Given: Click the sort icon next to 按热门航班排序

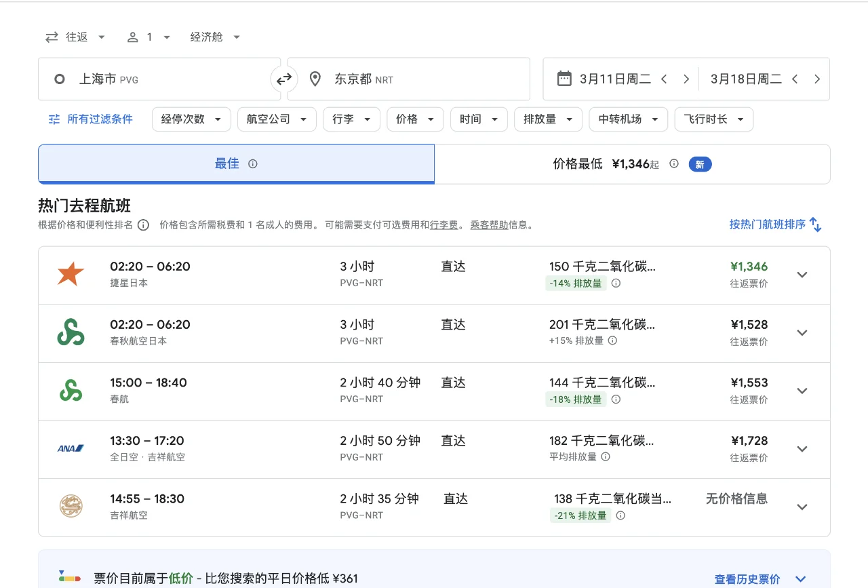Looking at the screenshot, I should point(816,224).
